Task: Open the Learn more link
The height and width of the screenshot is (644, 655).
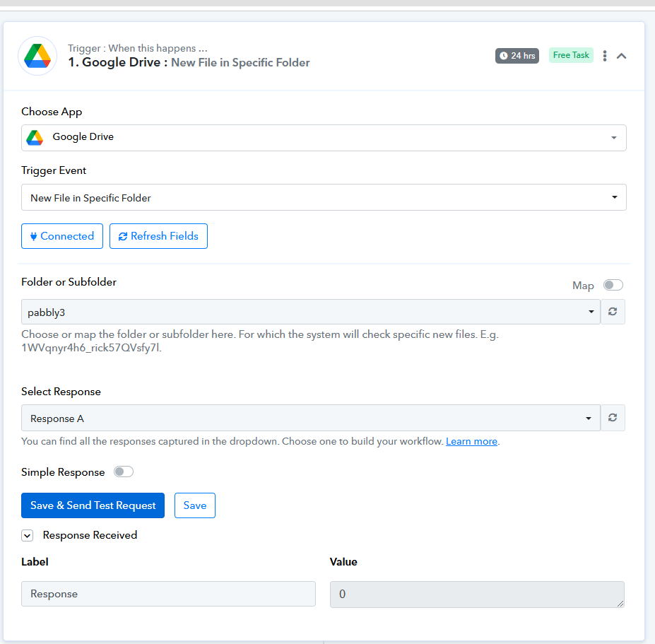Action: pos(471,441)
